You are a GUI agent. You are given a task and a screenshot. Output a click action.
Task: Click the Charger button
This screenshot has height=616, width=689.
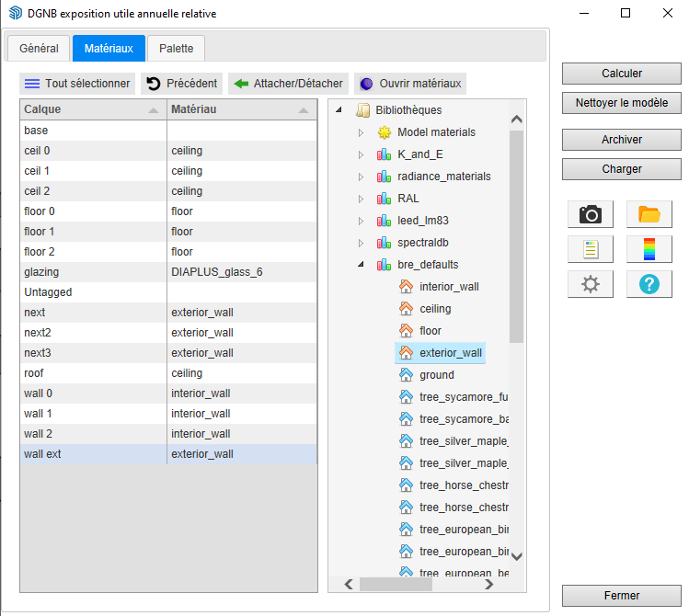click(x=621, y=169)
